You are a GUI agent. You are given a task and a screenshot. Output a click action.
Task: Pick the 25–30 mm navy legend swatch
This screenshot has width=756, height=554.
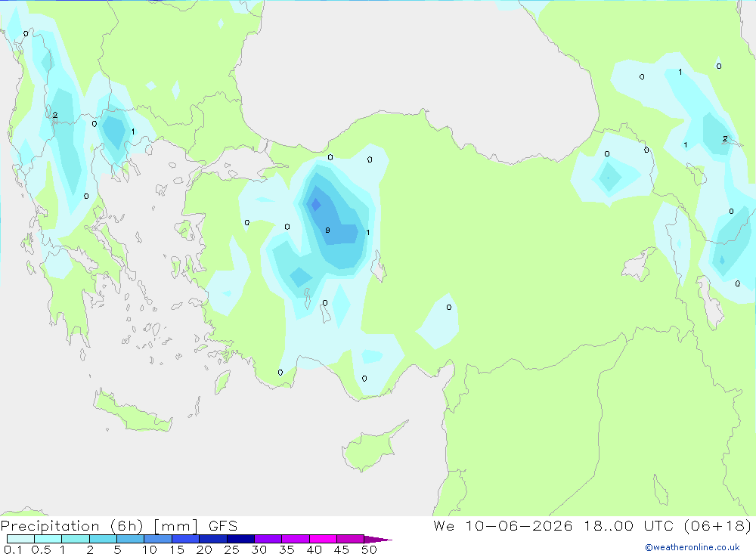click(x=240, y=539)
